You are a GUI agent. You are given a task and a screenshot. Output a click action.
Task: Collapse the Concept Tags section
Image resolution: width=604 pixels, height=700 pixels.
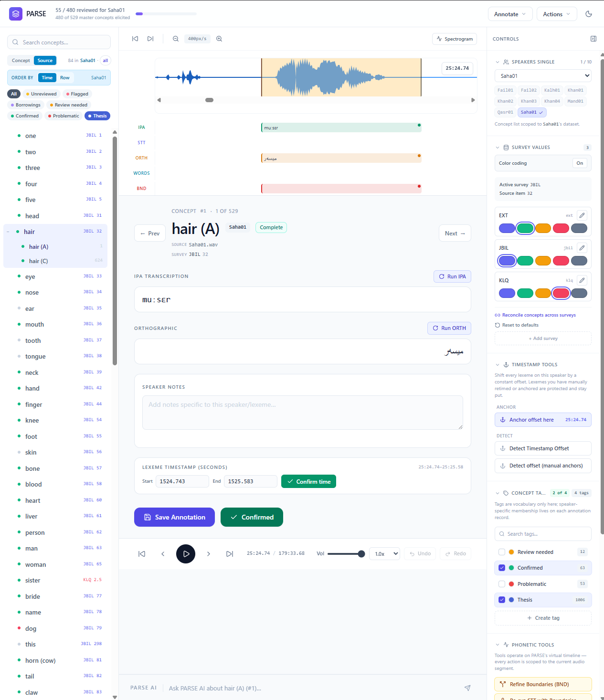point(498,493)
